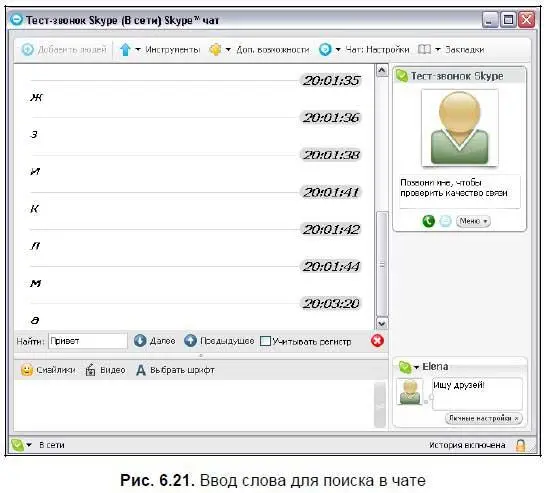The height and width of the screenshot is (493, 547).
Task: Click Elena's small avatar picture
Action: pyautogui.click(x=410, y=392)
